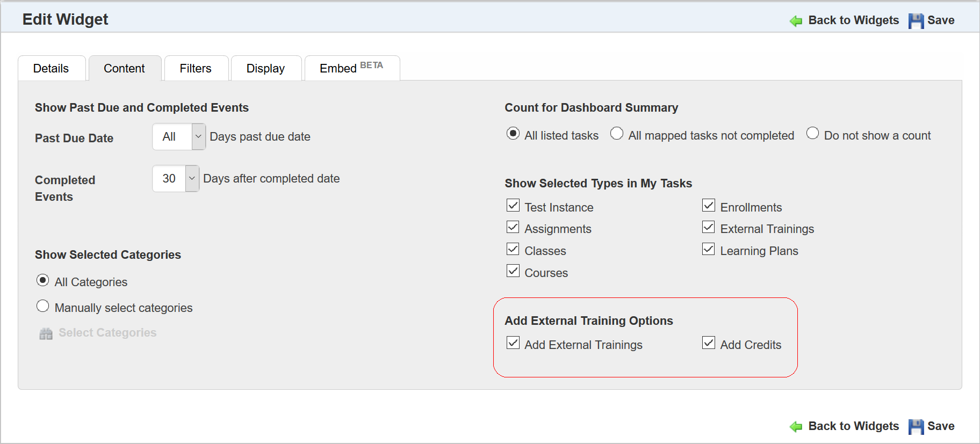The height and width of the screenshot is (444, 980).
Task: Expand the Completed Events days dropdown
Action: click(x=192, y=178)
